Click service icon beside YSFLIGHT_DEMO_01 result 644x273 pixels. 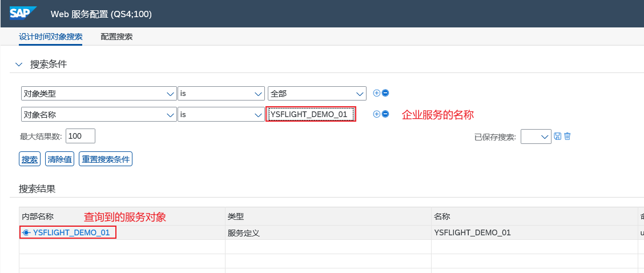coord(26,232)
